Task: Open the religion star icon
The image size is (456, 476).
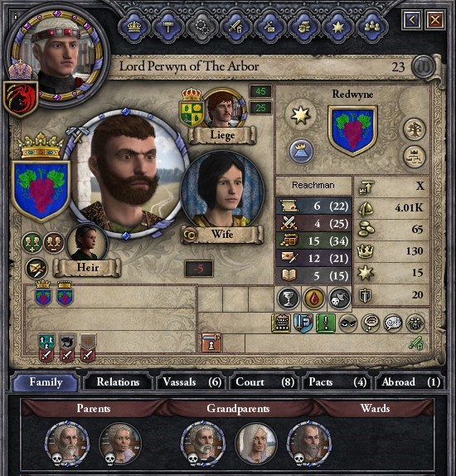Action: coord(338,27)
